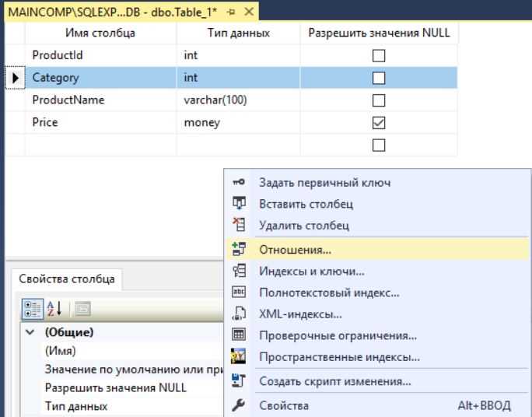Click the ProductId row selector
Viewport: 532px width, 417px height.
click(16, 55)
